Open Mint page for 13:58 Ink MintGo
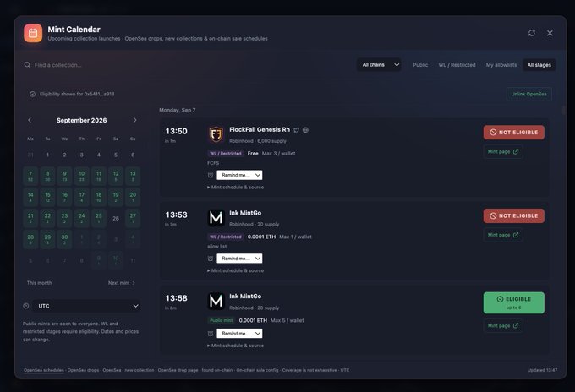The height and width of the screenshot is (392, 575). (x=503, y=326)
